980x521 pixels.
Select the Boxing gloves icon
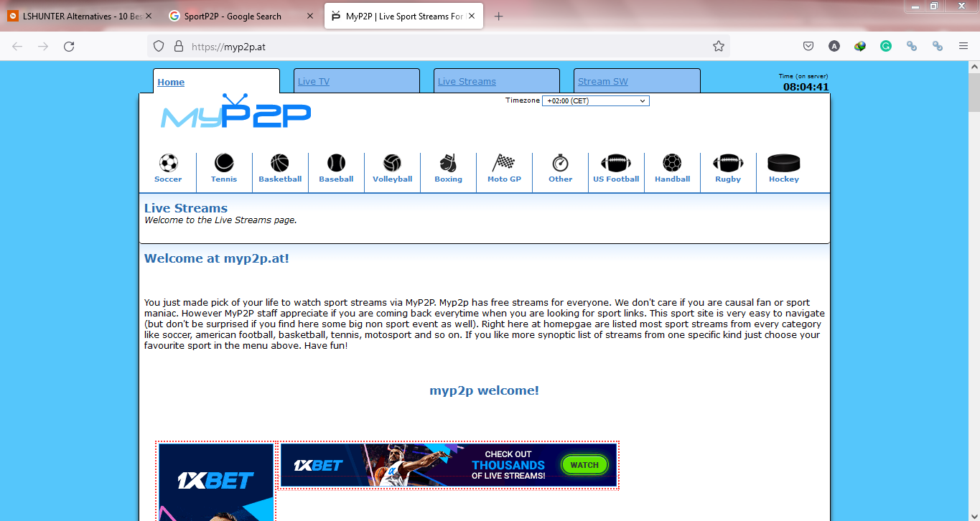(x=448, y=163)
